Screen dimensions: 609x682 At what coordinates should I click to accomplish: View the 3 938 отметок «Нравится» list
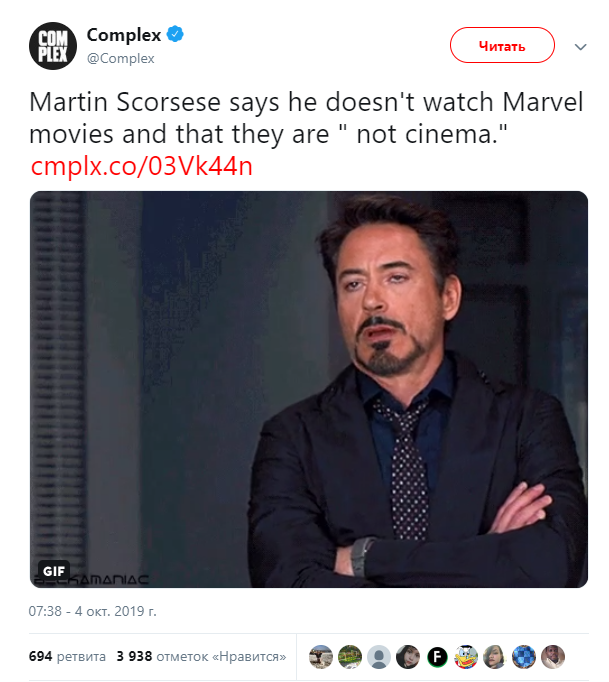pyautogui.click(x=201, y=657)
